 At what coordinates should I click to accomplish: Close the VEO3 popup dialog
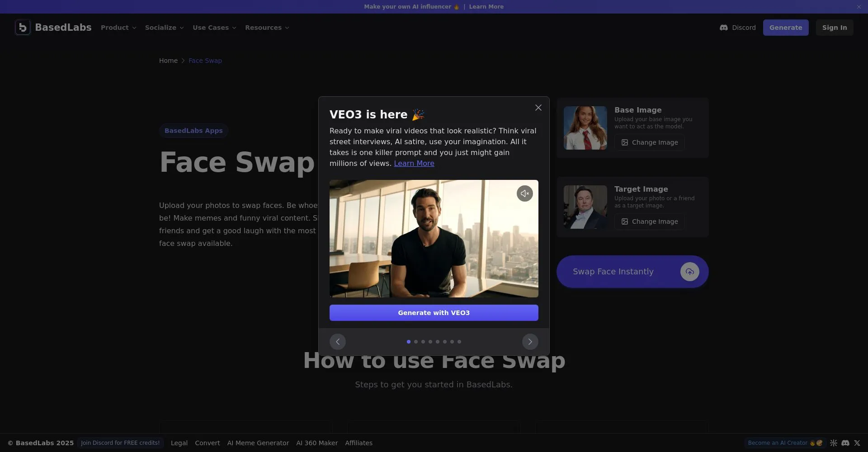click(538, 108)
